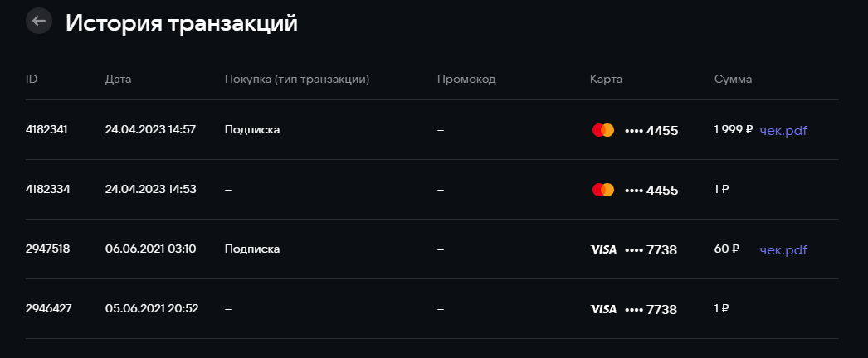The width and height of the screenshot is (868, 358).
Task: Click the Покупка (тип транзакции) column header
Action: point(297,80)
